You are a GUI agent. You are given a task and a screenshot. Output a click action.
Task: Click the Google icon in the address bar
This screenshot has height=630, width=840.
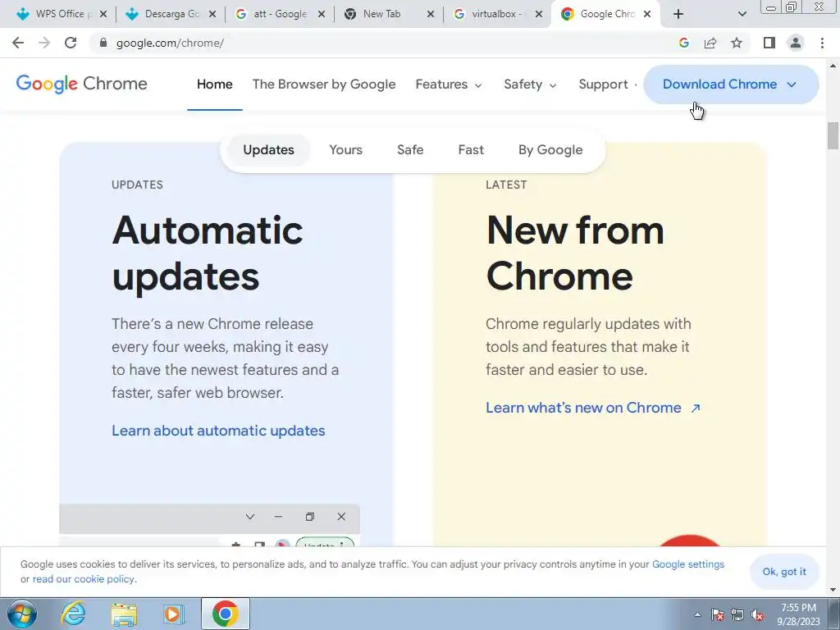coord(683,43)
